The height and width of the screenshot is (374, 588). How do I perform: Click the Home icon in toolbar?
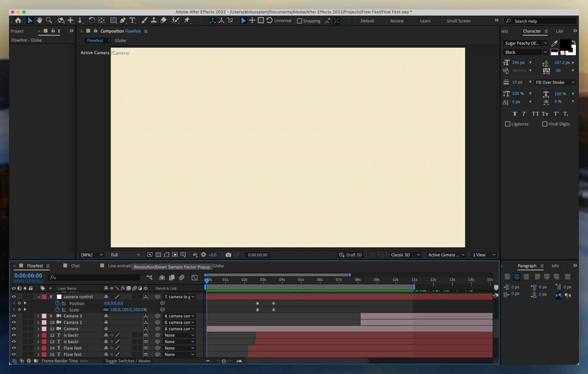[x=18, y=20]
